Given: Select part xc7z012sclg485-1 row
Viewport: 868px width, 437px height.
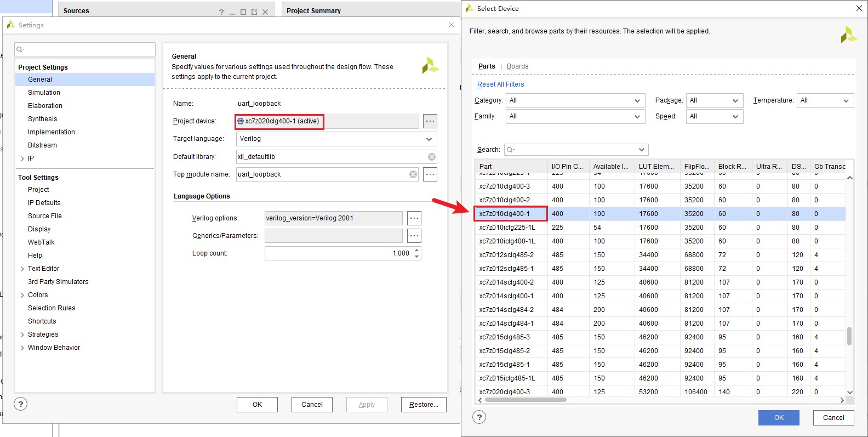Looking at the screenshot, I should coord(660,269).
